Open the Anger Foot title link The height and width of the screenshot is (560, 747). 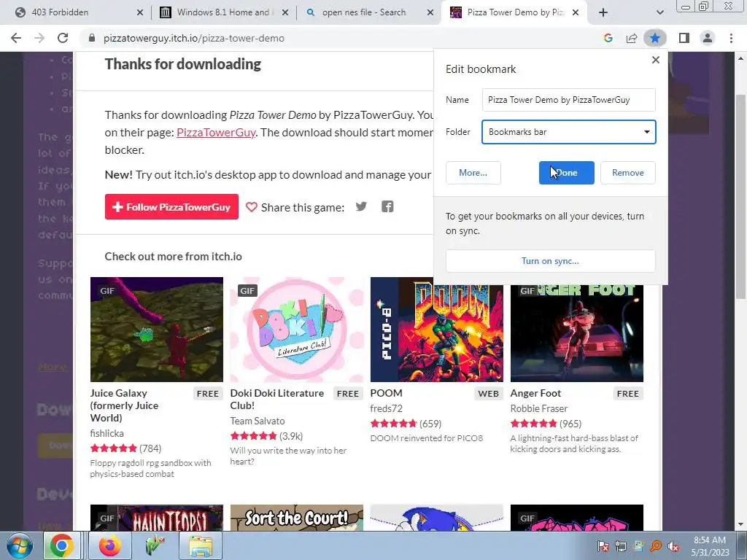(535, 393)
